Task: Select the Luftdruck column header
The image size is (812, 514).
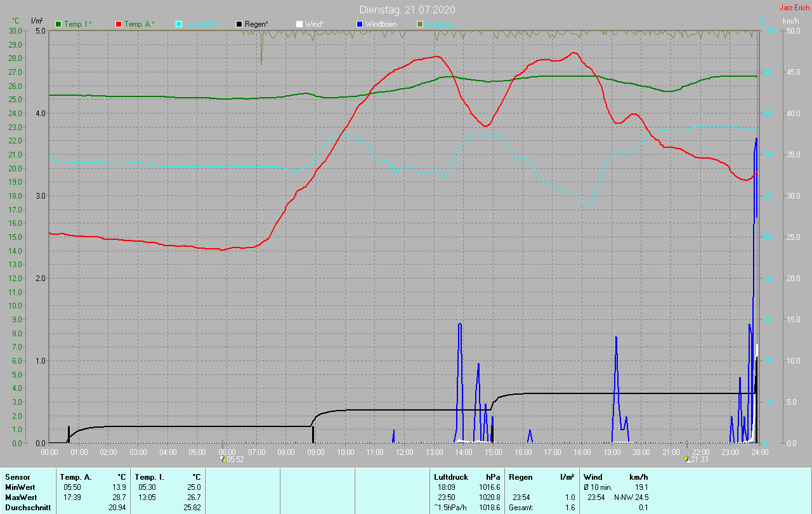Action: coord(450,477)
